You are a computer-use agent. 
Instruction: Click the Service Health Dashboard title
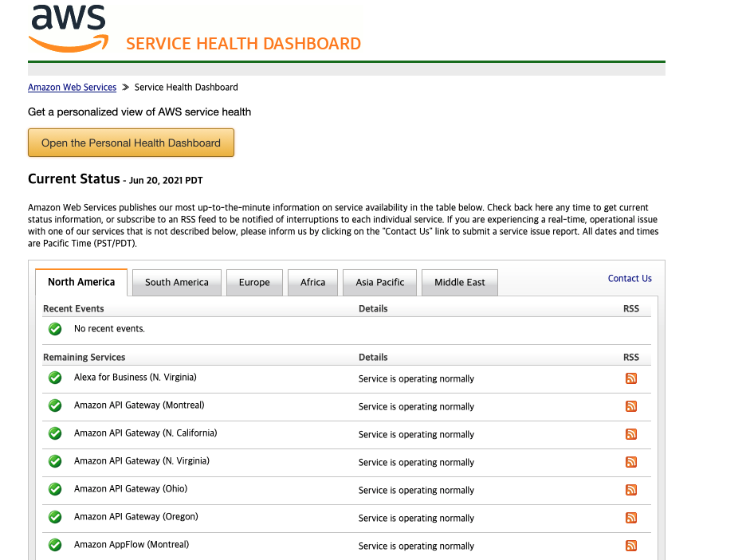click(243, 44)
